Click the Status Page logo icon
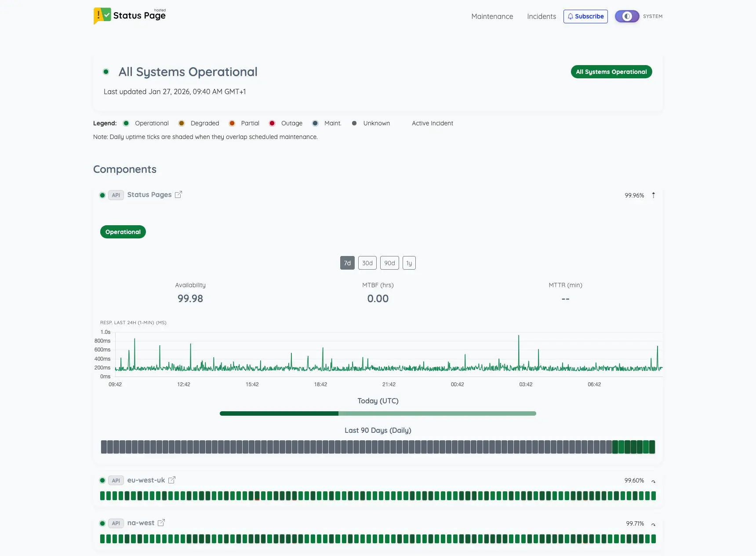756x556 pixels. click(102, 15)
